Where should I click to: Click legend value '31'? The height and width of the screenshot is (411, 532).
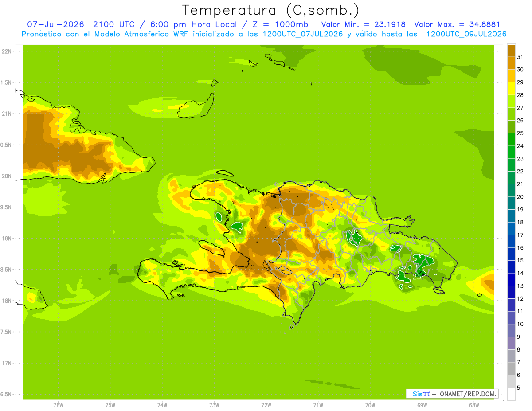point(520,56)
